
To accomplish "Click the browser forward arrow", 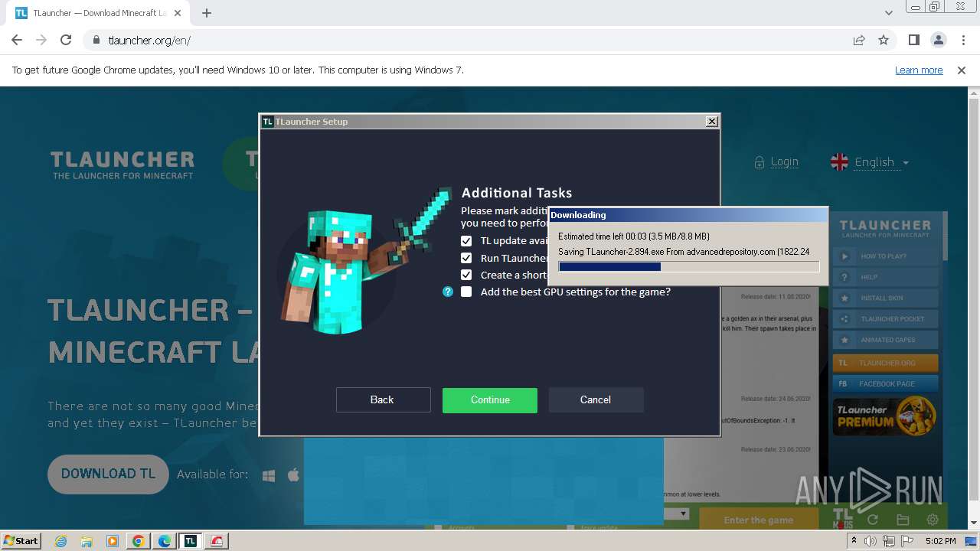I will 41,40.
